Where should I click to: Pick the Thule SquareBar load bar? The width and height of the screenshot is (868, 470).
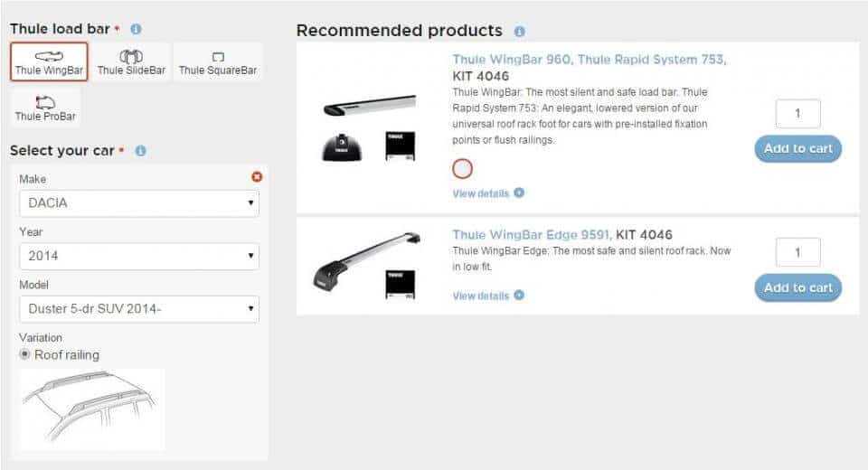217,62
